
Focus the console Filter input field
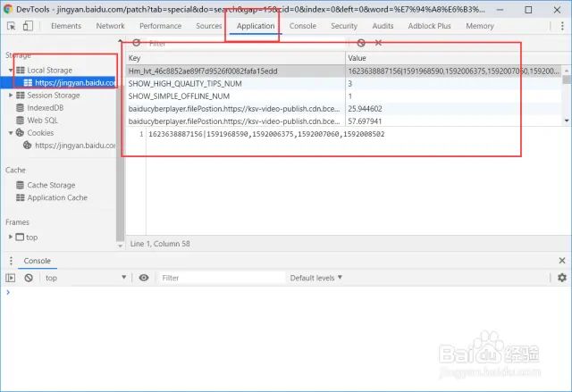[222, 278]
